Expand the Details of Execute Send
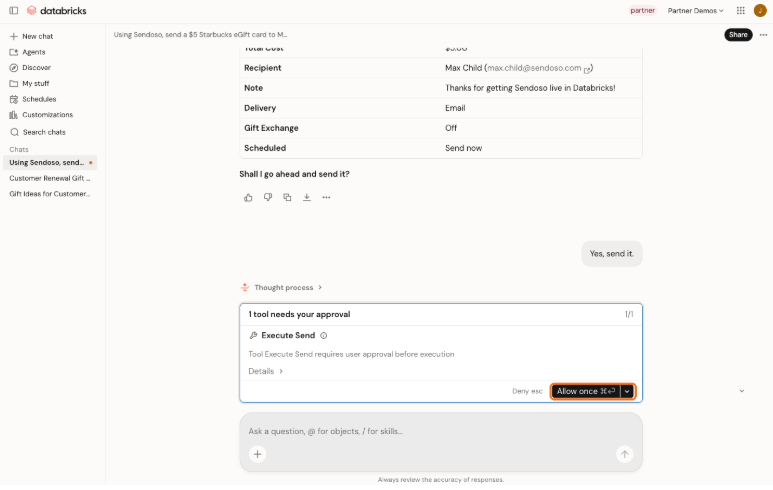 coord(265,371)
